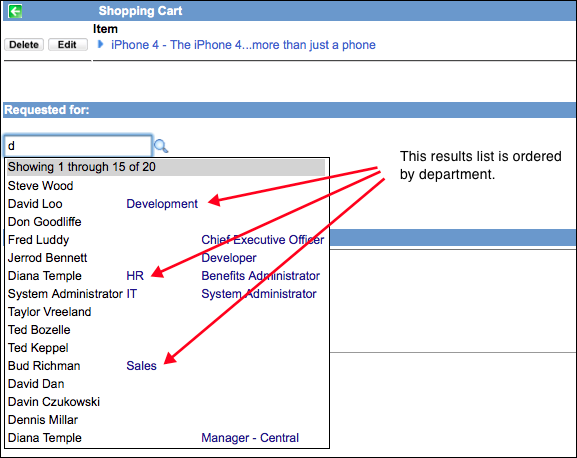The width and height of the screenshot is (577, 458).
Task: Choose Don Goodliffe from the list
Action: click(x=166, y=222)
